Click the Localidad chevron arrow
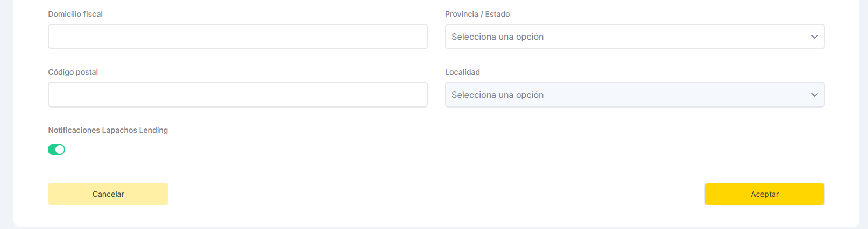868x229 pixels. pyautogui.click(x=814, y=95)
